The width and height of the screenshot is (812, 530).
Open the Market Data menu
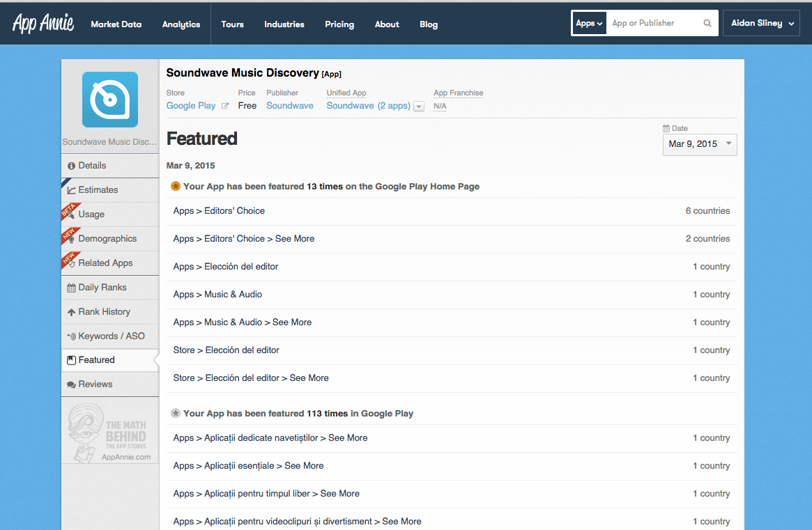click(116, 24)
